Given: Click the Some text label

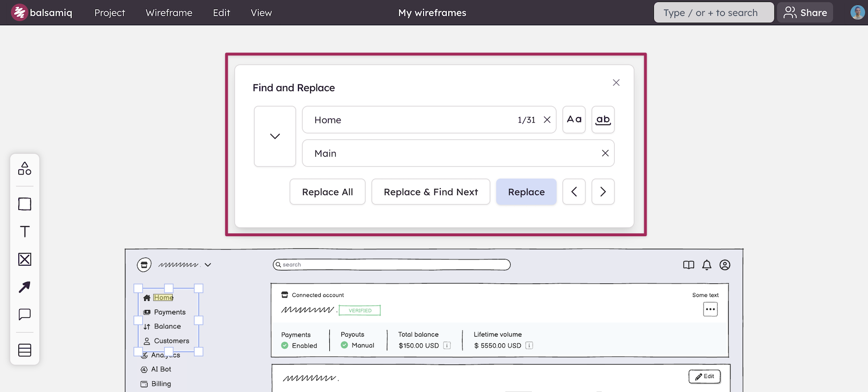Looking at the screenshot, I should [705, 295].
